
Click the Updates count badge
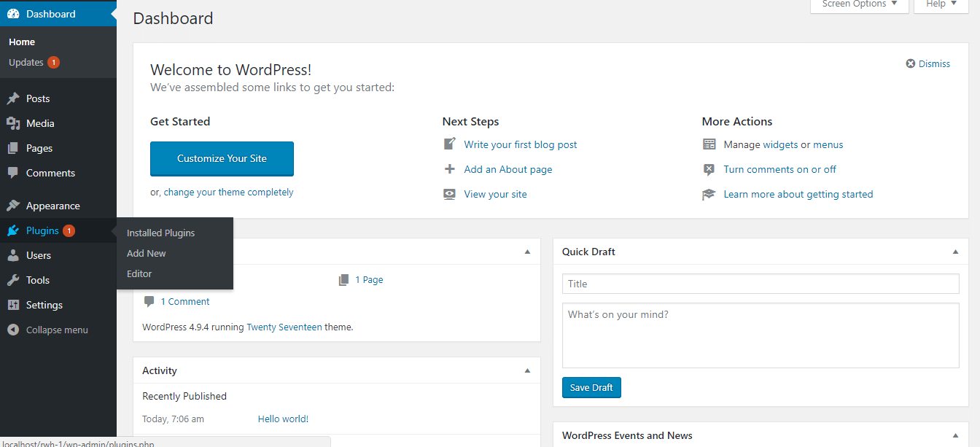tap(54, 62)
